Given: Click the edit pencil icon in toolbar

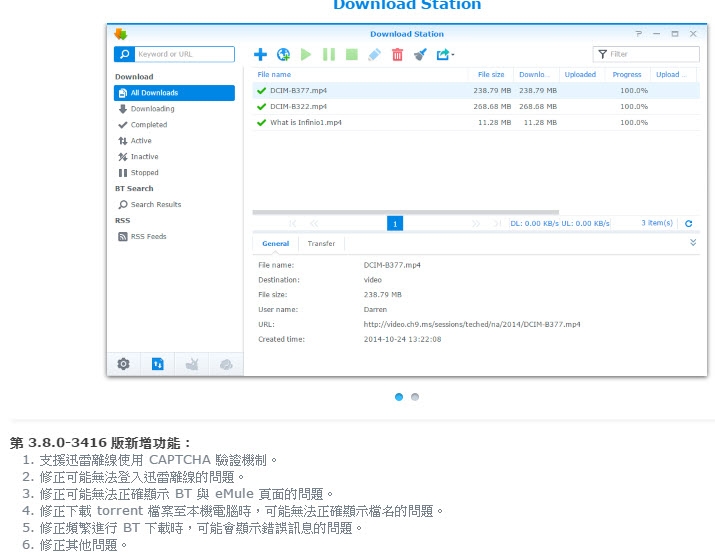Looking at the screenshot, I should click(374, 55).
